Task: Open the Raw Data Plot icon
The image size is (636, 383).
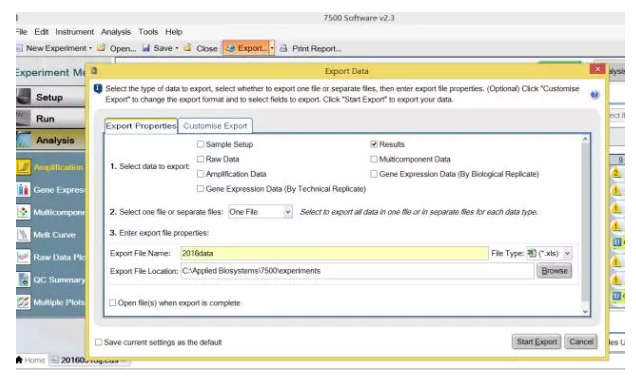Action: point(24,257)
